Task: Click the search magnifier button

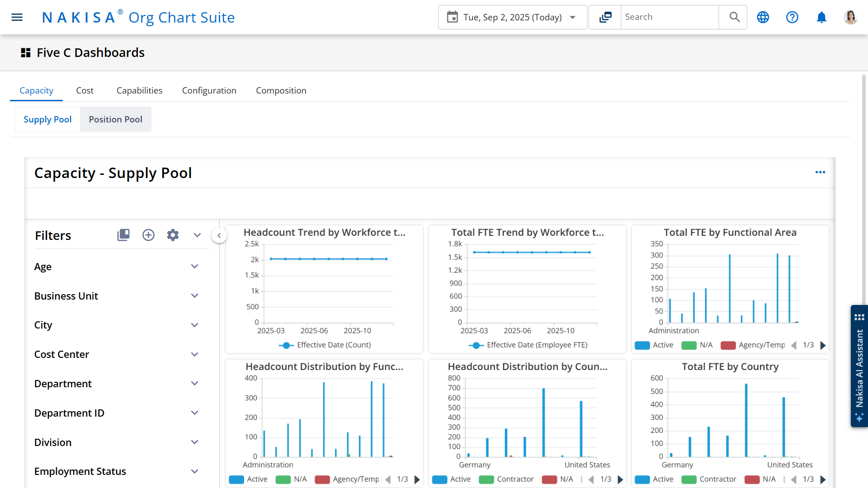Action: [735, 17]
